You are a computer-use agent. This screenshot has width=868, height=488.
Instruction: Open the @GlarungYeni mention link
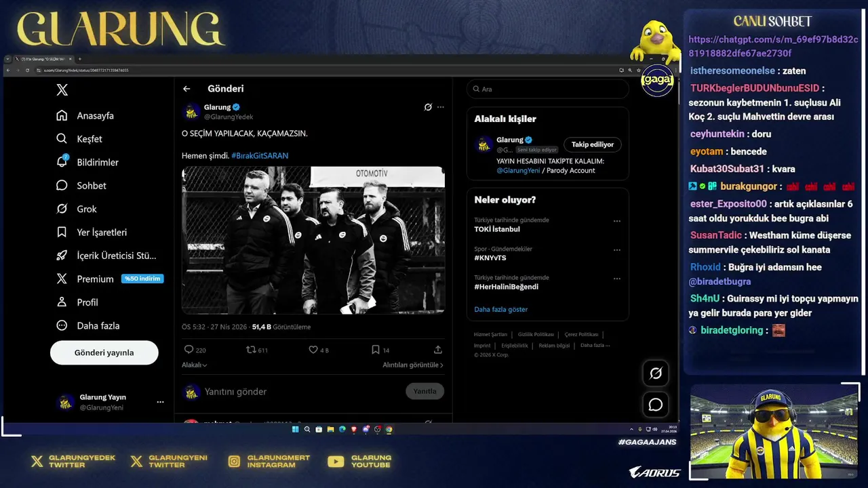(x=518, y=171)
